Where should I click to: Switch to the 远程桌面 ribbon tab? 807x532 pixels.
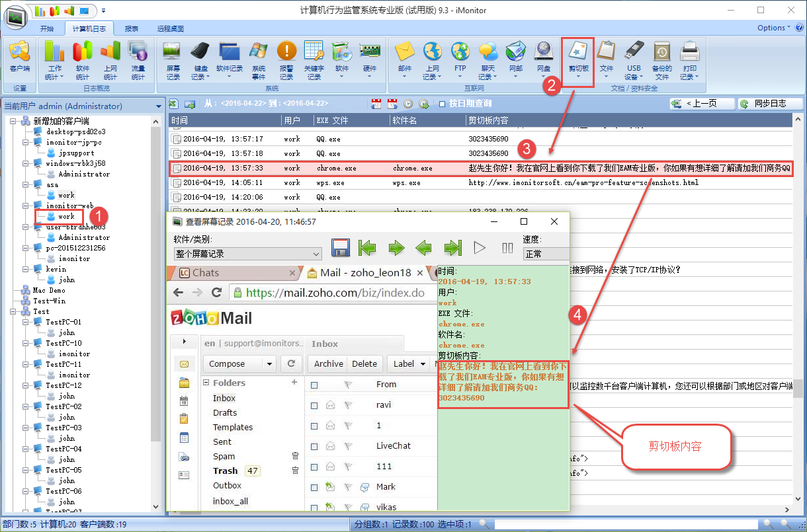coord(171,28)
